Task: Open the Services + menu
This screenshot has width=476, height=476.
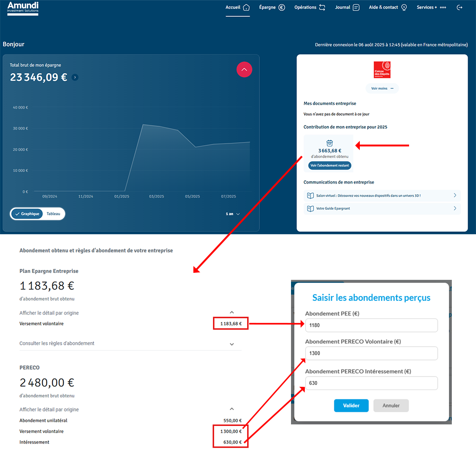Action: [431, 7]
